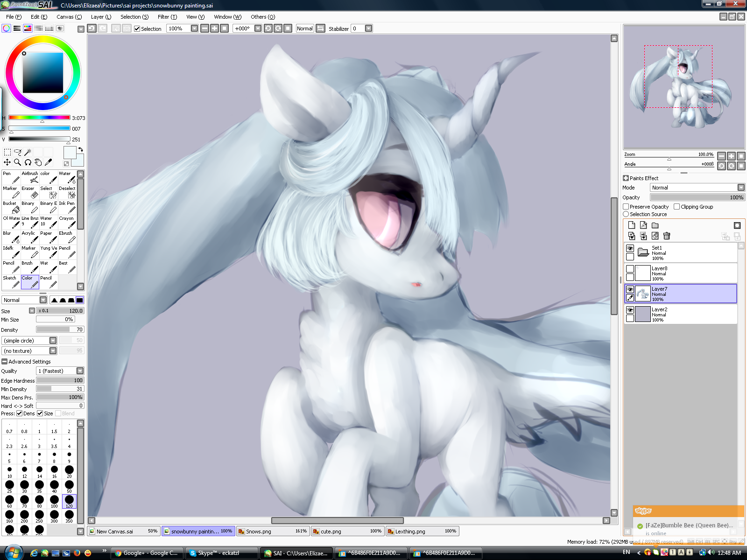This screenshot has width=747, height=560.
Task: Select the Eraser tool
Action: point(30,193)
